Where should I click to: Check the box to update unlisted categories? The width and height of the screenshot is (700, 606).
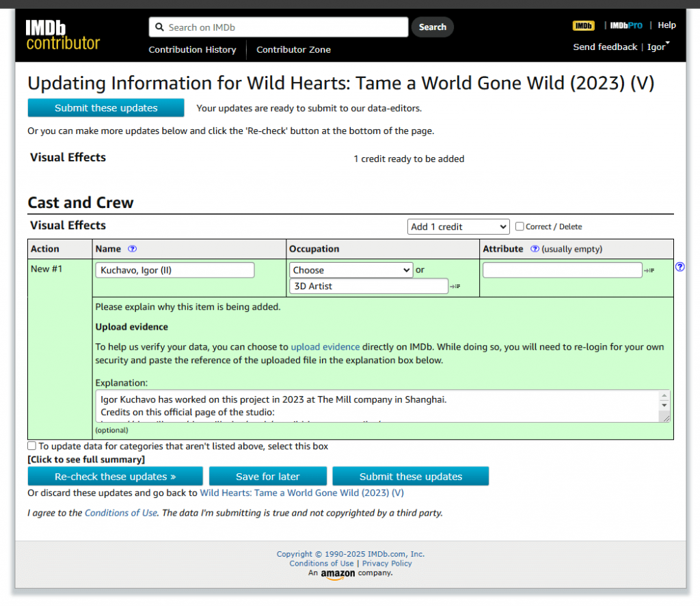[x=31, y=446]
